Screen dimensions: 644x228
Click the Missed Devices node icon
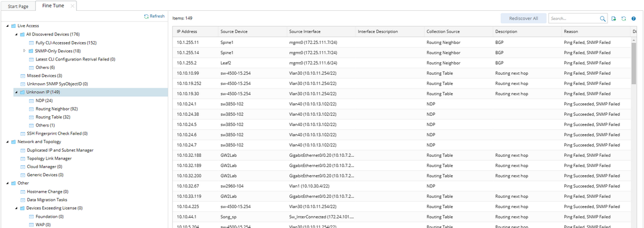22,75
